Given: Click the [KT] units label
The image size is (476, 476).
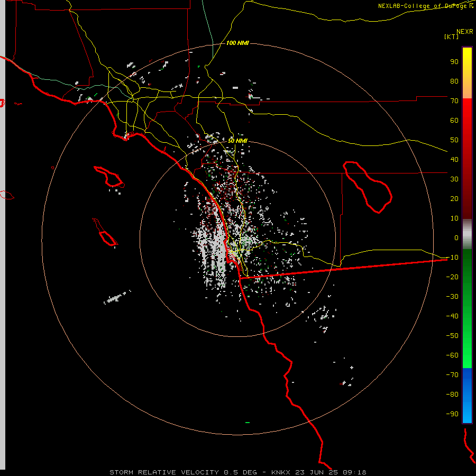Looking at the screenshot, I should [x=452, y=36].
